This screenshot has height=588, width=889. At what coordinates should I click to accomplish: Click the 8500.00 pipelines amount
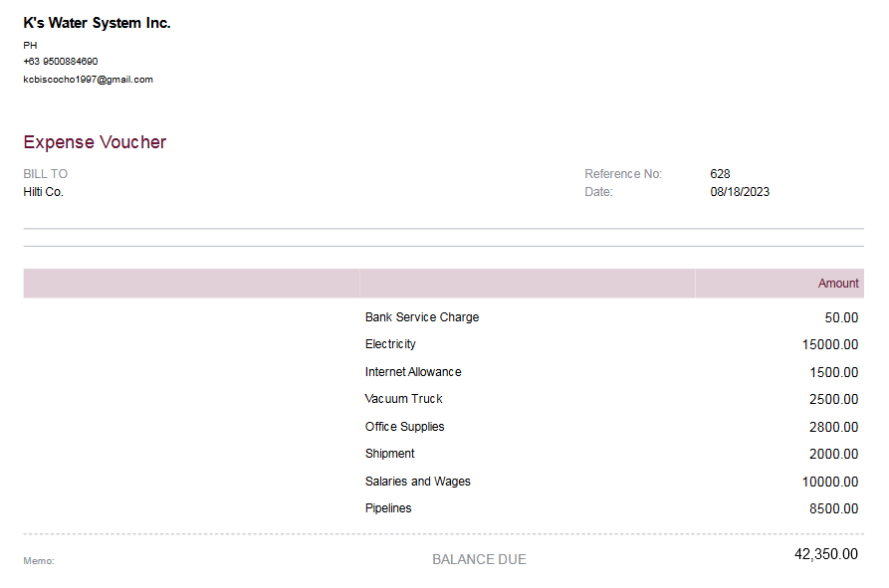833,509
